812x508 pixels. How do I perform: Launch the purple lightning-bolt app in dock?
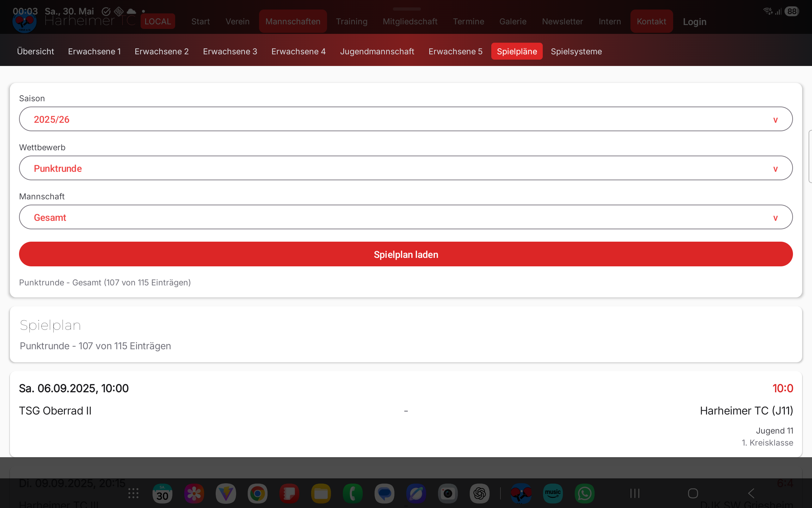[226, 493]
